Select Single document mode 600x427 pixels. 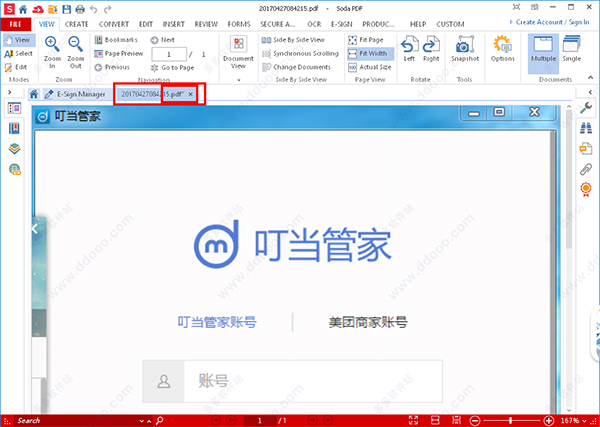tap(572, 49)
